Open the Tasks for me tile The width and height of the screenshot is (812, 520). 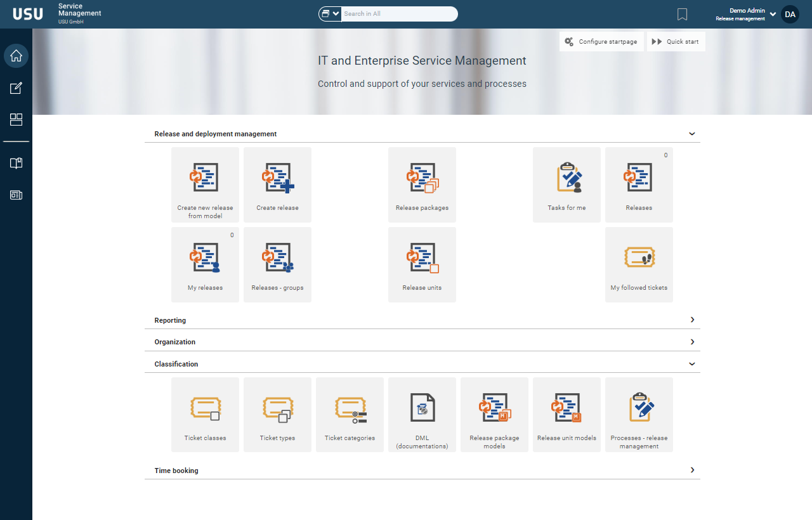tap(566, 185)
